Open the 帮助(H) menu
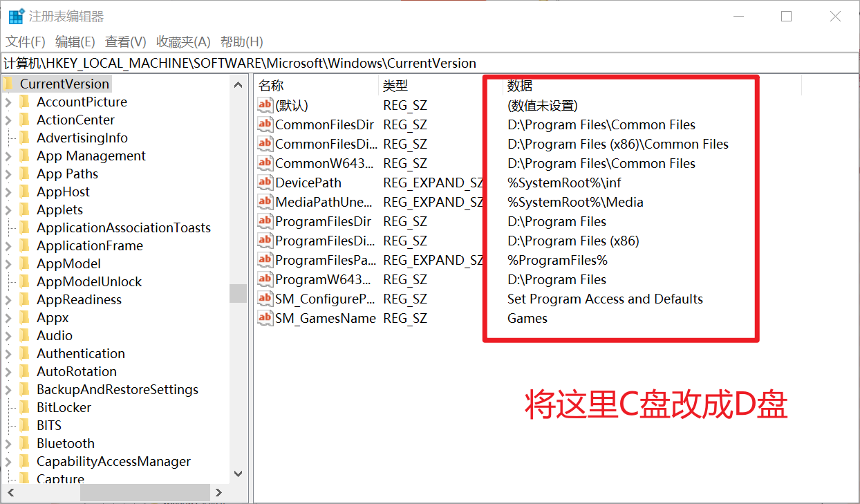 click(x=242, y=41)
